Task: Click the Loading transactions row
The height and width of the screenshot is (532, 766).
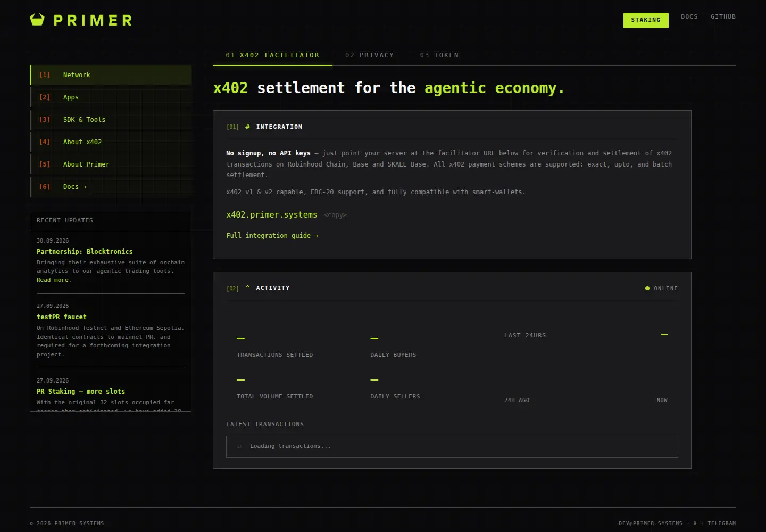Action: 452,447
